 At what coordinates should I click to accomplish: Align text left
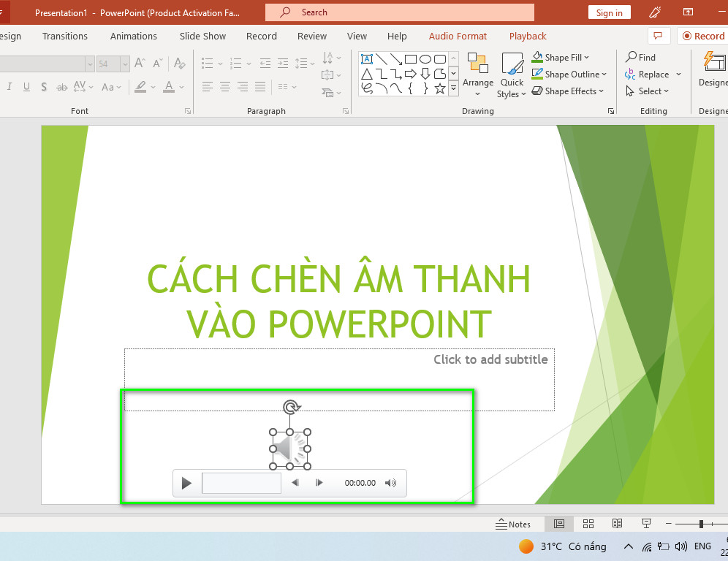click(x=207, y=87)
